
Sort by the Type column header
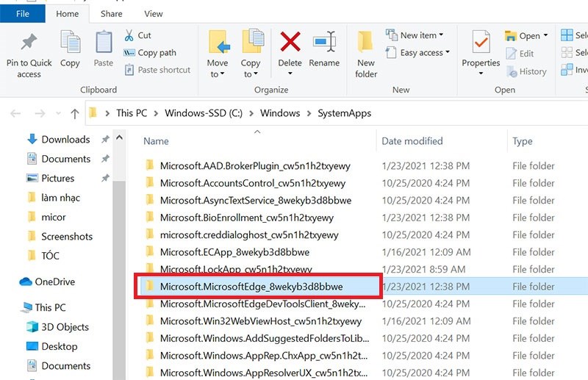523,141
